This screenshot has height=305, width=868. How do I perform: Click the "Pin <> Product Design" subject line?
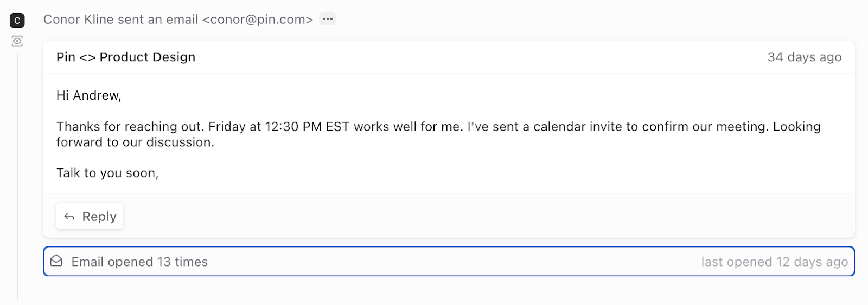pyautogui.click(x=126, y=57)
